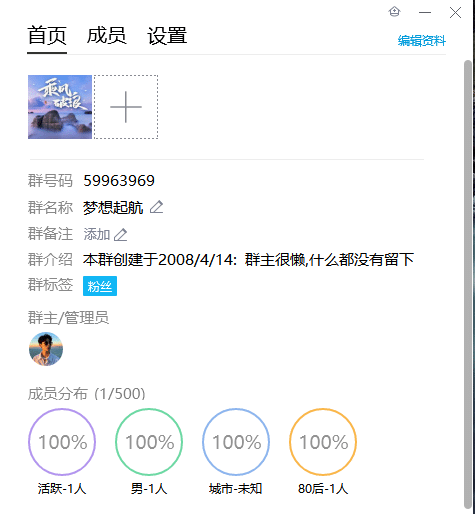Click the green 男 100% circle

click(149, 442)
